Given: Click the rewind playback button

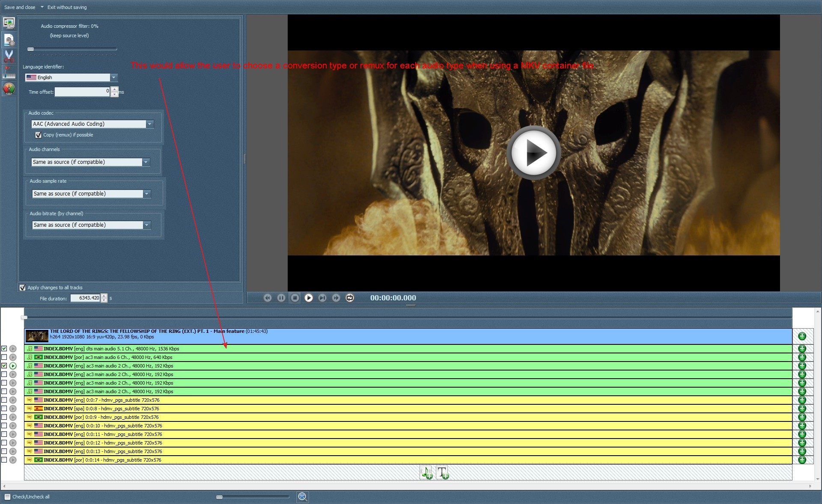Looking at the screenshot, I should 268,298.
